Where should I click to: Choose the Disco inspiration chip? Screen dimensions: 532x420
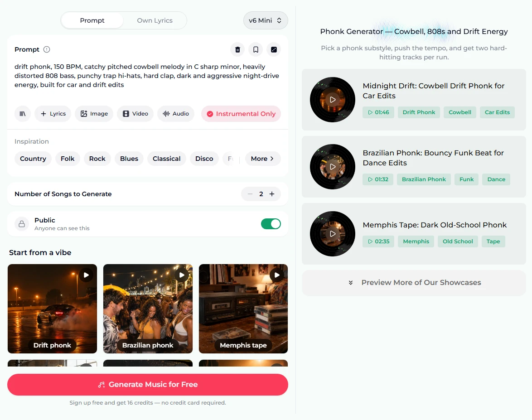coord(204,159)
